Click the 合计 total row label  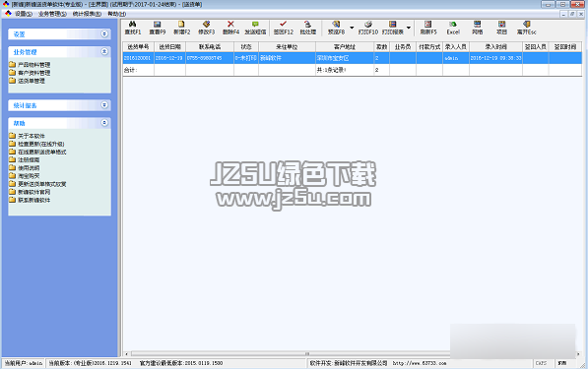click(130, 70)
